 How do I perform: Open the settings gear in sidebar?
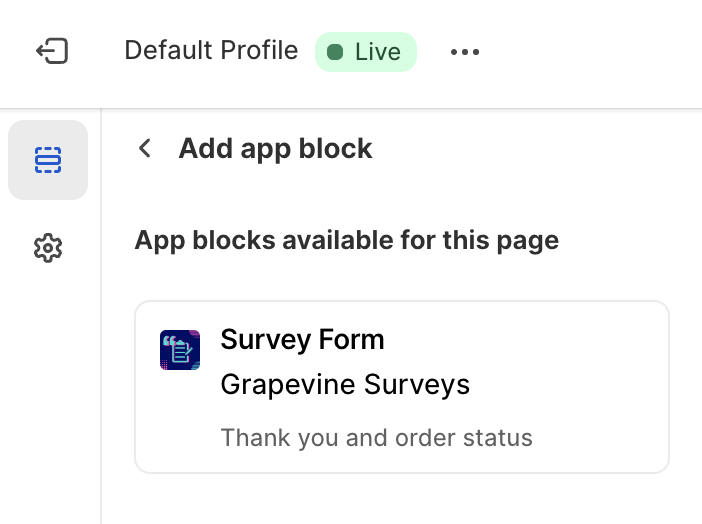coord(48,248)
